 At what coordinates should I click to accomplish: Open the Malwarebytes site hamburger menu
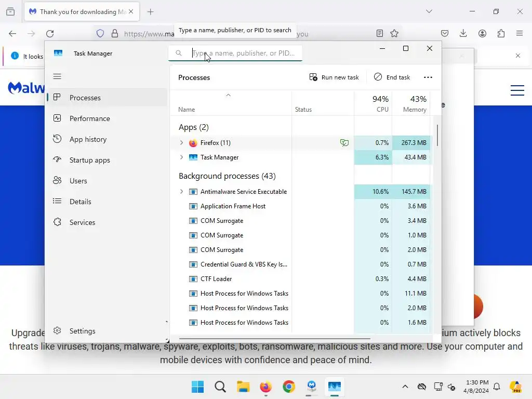tap(517, 90)
